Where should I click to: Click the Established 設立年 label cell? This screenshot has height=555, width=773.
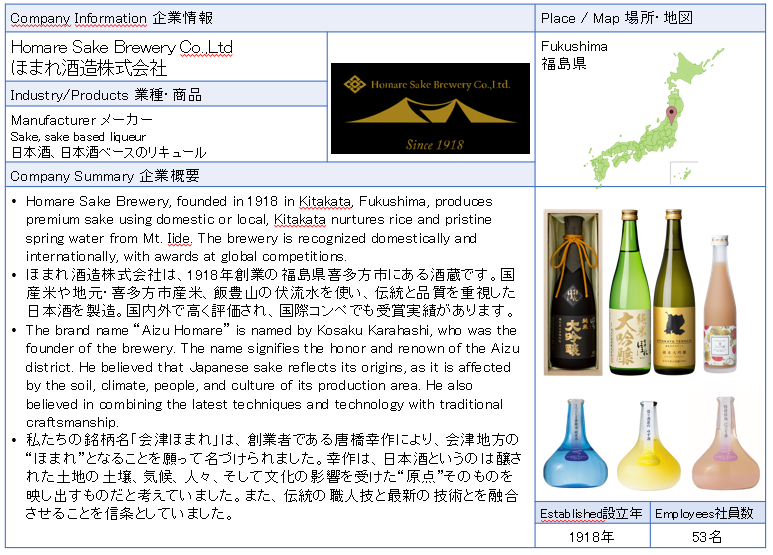pos(590,514)
